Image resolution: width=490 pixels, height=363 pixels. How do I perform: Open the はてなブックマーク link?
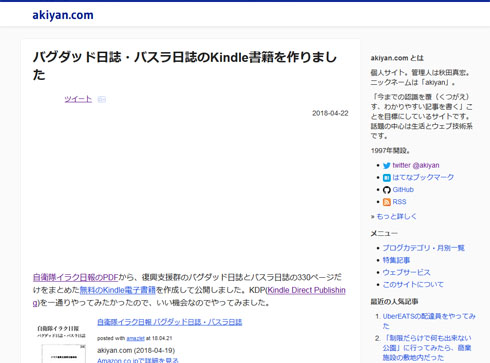pyautogui.click(x=423, y=177)
